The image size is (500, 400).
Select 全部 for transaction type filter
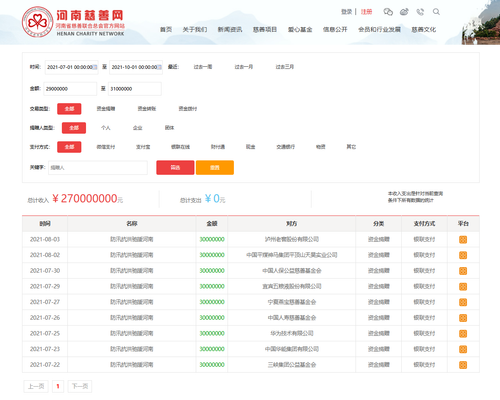(69, 109)
